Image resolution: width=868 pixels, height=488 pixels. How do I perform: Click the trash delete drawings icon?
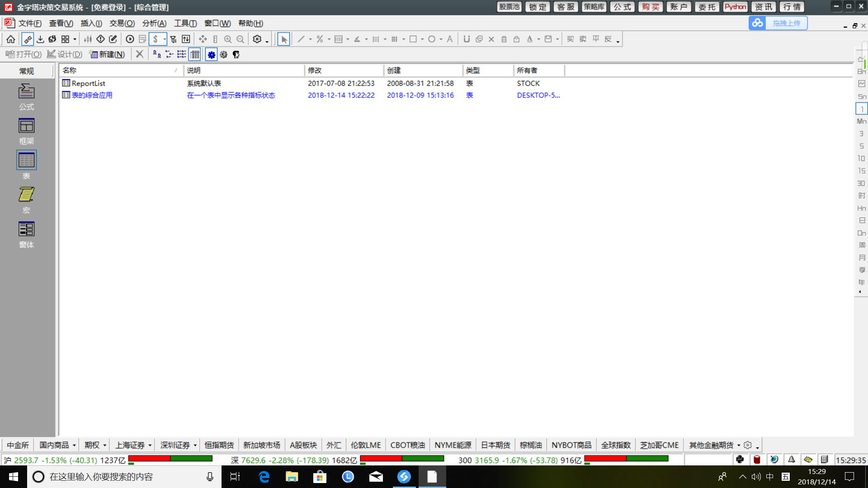pos(504,39)
